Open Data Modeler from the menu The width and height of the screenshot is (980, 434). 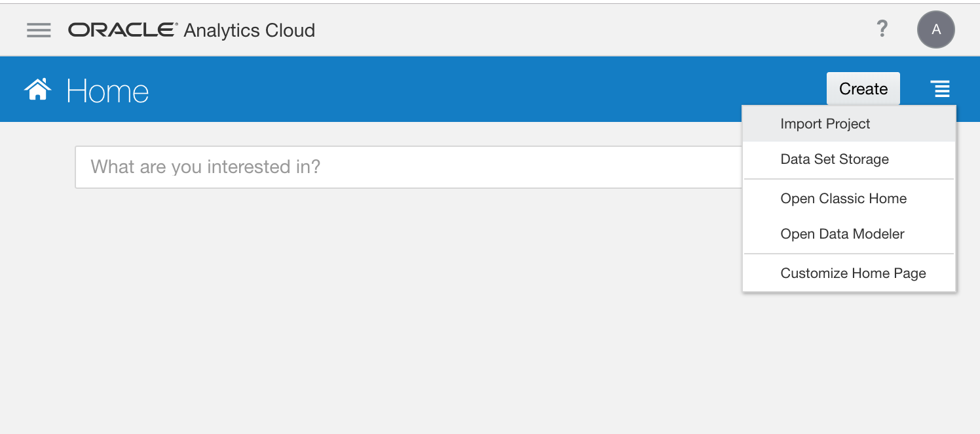[842, 234]
